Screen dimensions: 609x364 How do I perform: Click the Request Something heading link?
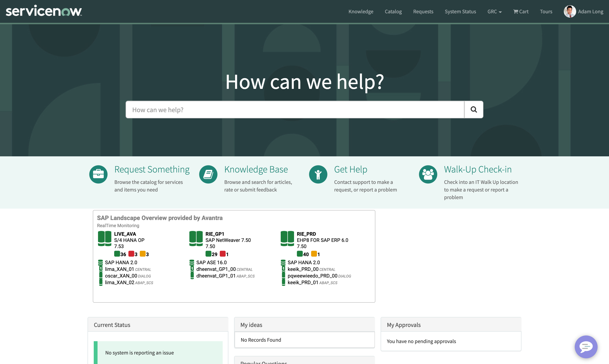click(x=152, y=169)
